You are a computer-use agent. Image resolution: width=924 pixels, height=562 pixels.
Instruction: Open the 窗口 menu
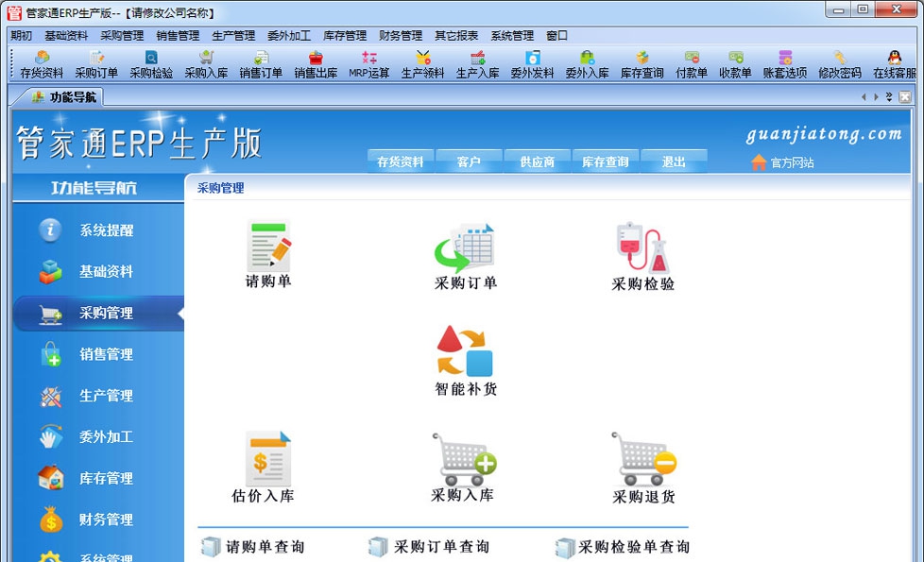[x=555, y=35]
